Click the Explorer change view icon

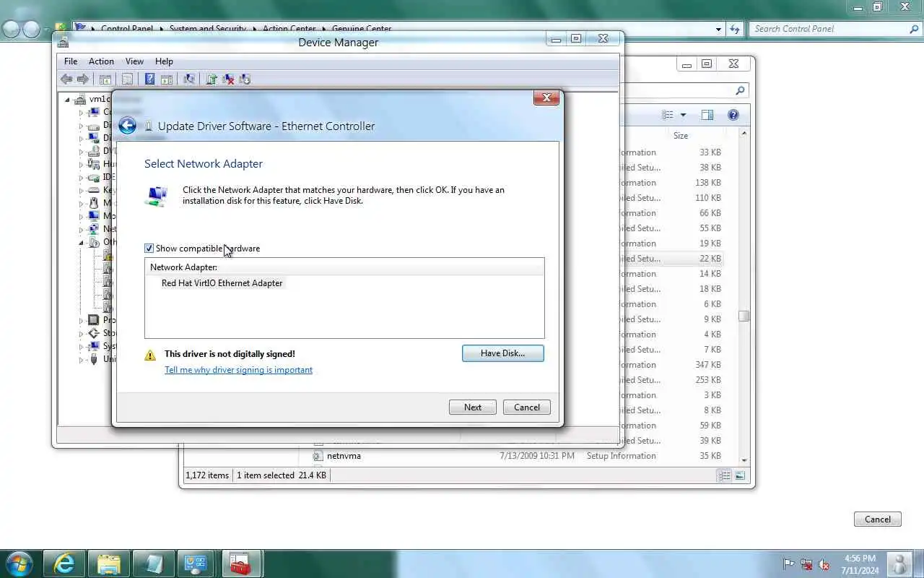(668, 115)
